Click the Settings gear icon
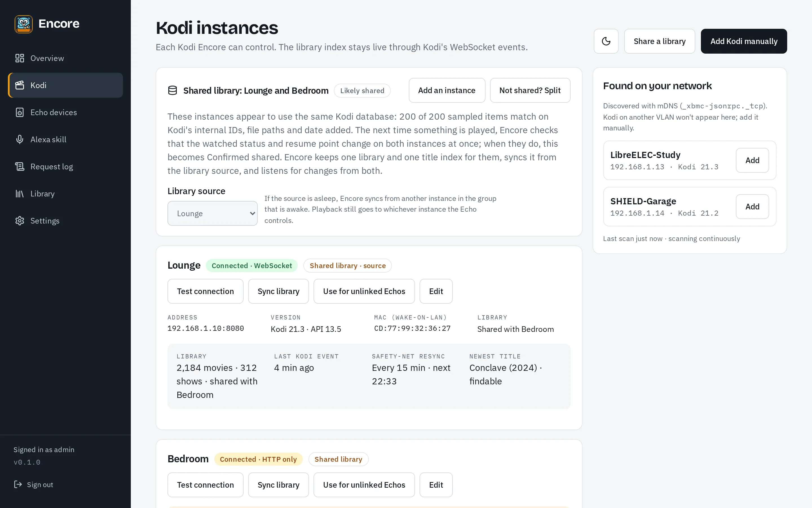The image size is (812, 508). point(20,221)
